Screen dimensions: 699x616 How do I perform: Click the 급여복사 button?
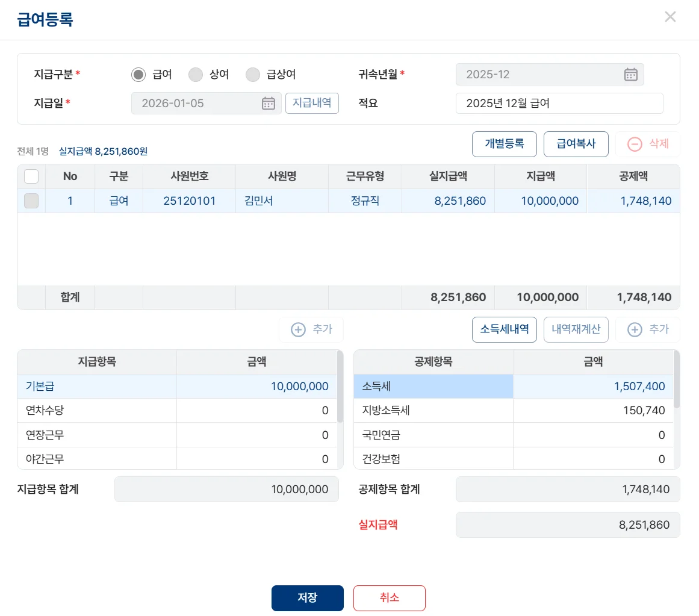point(576,145)
